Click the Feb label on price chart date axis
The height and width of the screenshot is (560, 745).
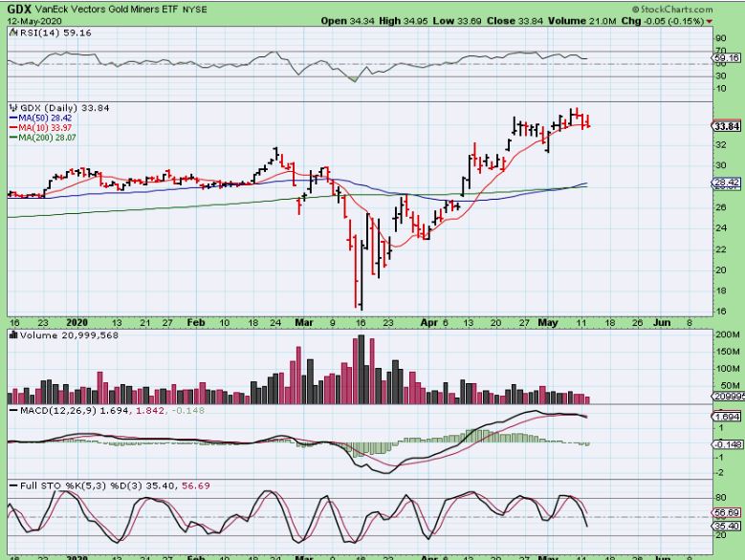pos(196,322)
